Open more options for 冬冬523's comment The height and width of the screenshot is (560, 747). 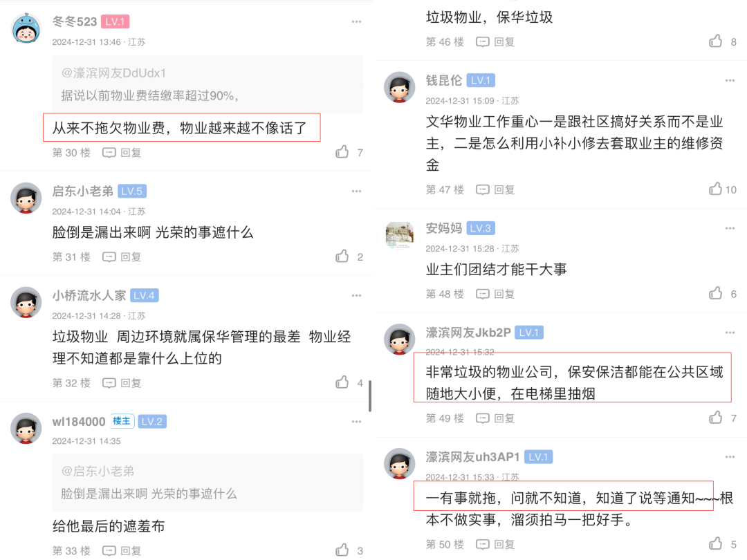[356, 22]
